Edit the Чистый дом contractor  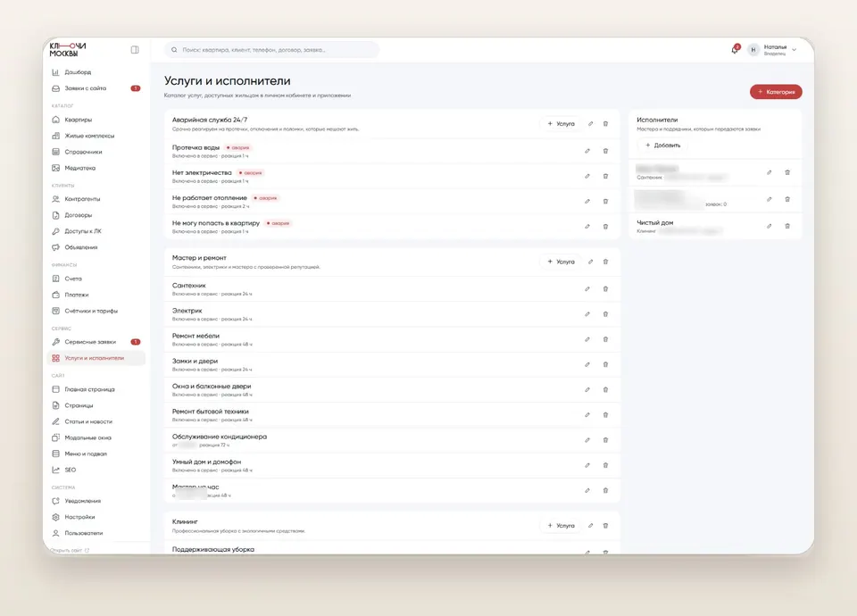pos(769,226)
